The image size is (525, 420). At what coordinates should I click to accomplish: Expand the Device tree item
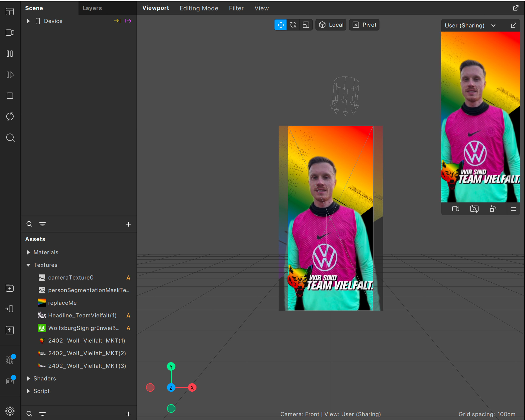(x=29, y=21)
